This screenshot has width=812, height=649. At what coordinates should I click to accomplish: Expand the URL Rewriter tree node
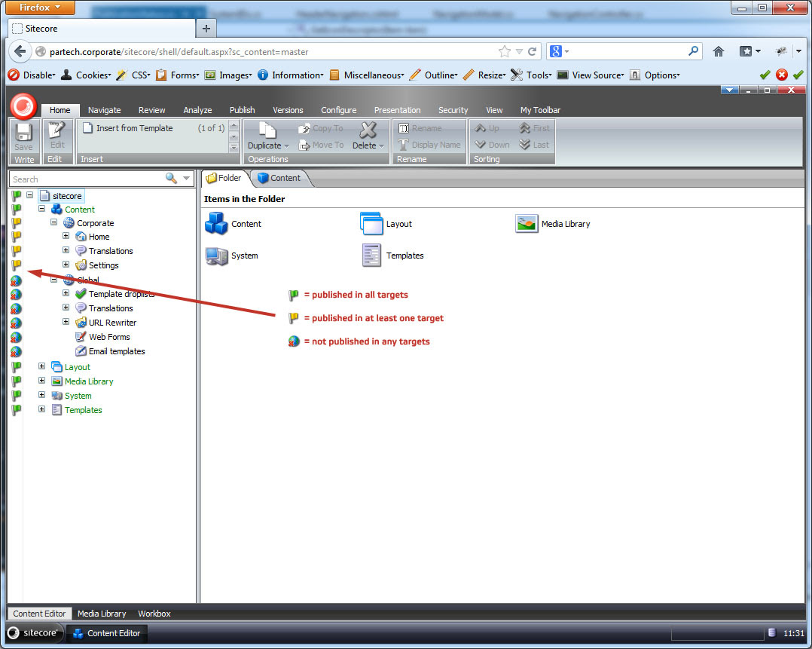(x=66, y=322)
